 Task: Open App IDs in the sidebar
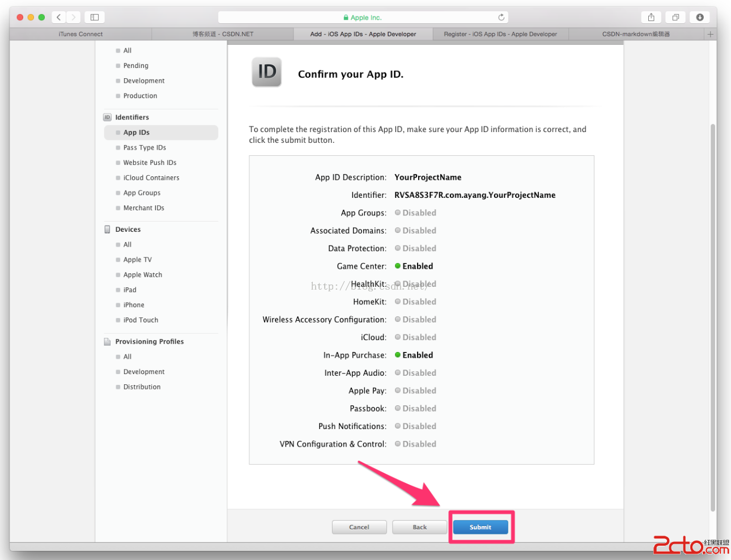click(161, 133)
